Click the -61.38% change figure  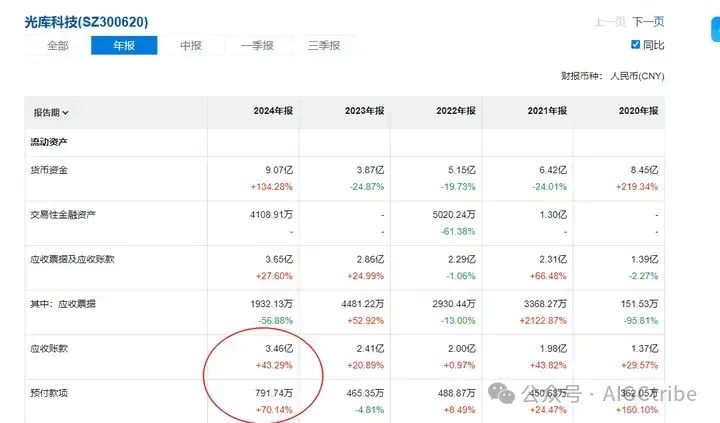458,231
